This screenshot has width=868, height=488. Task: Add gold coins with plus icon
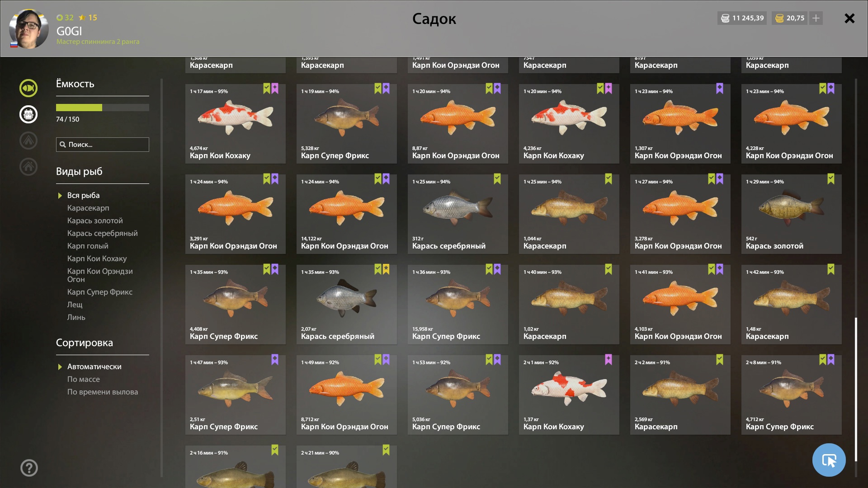point(816,18)
